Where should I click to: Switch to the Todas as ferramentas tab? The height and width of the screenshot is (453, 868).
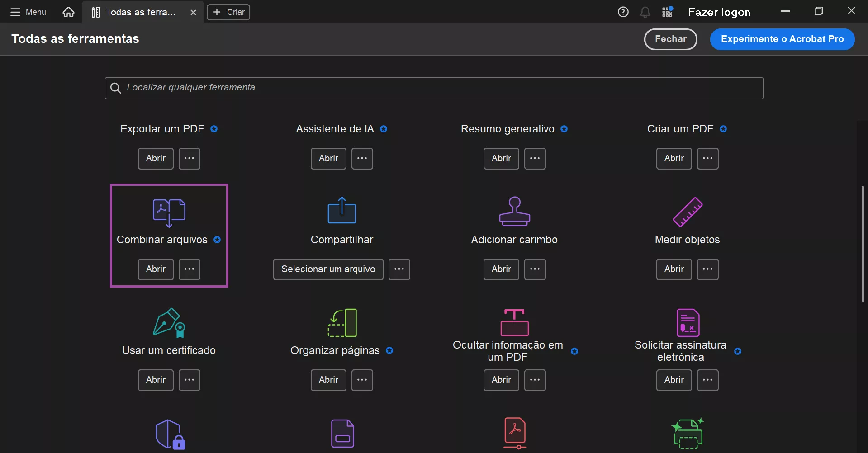pyautogui.click(x=136, y=12)
